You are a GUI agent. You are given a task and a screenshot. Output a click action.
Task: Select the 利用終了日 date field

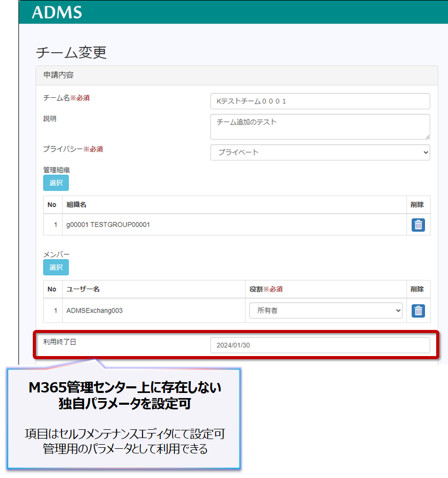point(320,345)
